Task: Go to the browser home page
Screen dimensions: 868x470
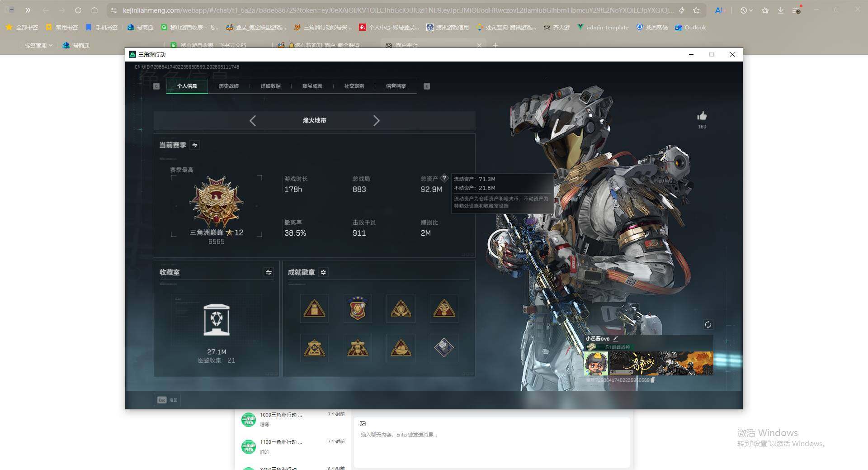Action: [x=94, y=10]
